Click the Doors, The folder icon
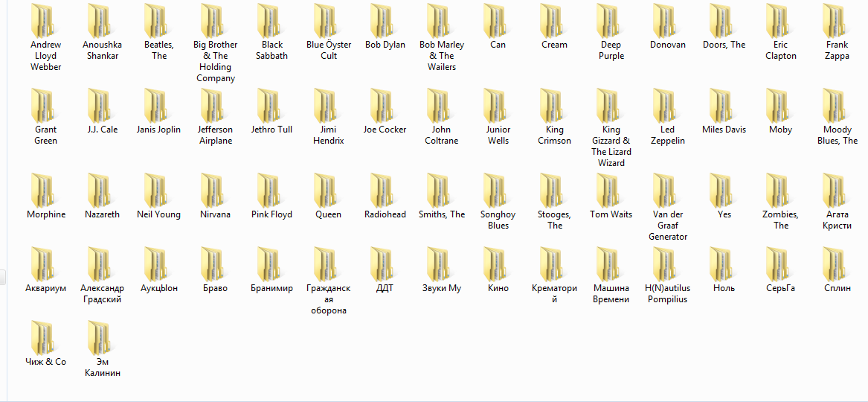868x402 pixels. 721,21
